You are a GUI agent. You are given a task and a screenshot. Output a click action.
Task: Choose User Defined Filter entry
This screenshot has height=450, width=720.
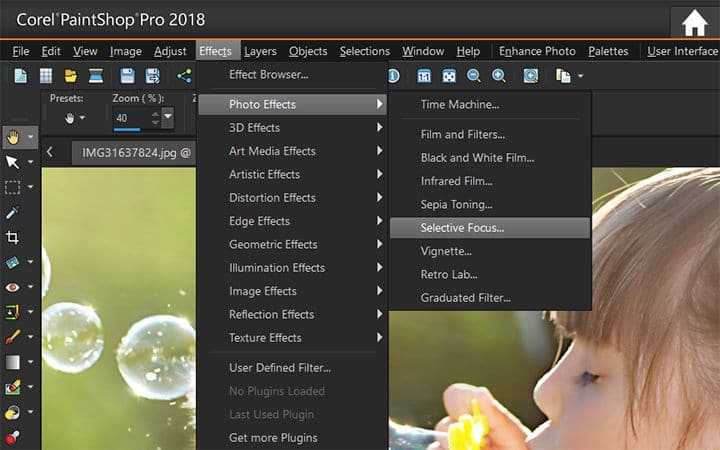point(292,368)
